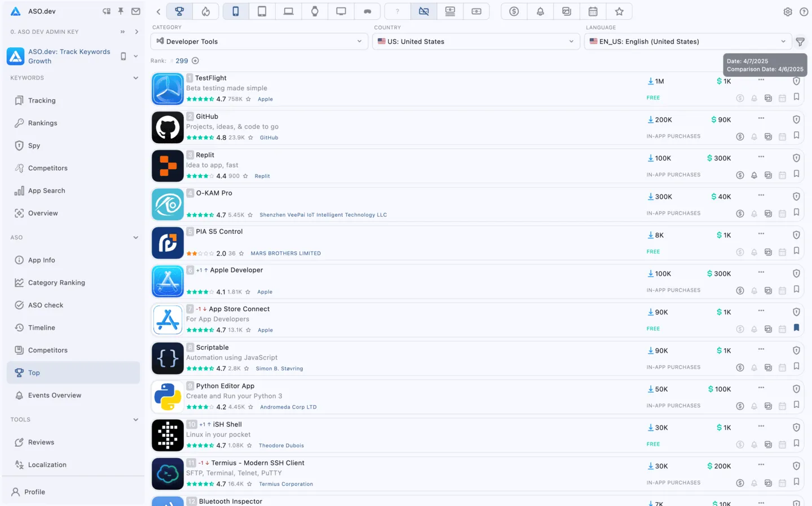Toggle the Vision Pro device filter

(367, 11)
